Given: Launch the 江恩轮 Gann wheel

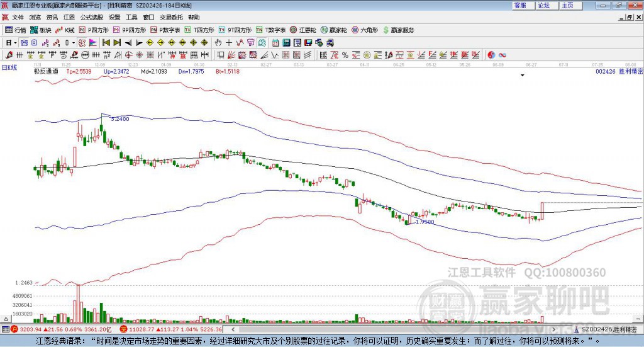Looking at the screenshot, I should (x=303, y=30).
